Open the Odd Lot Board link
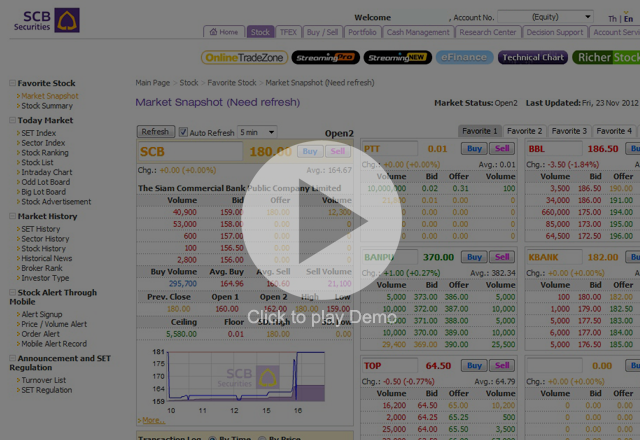Image resolution: width=640 pixels, height=440 pixels. click(46, 182)
